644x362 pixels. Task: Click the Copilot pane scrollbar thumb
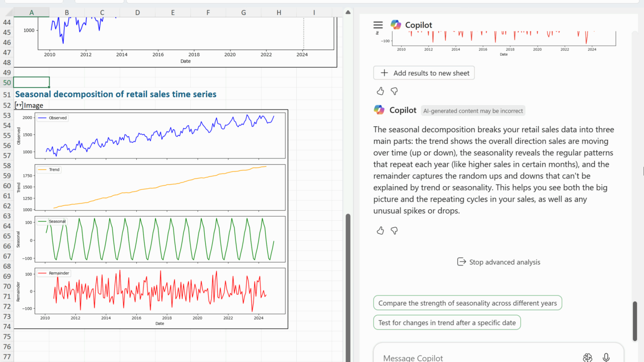coord(635,321)
